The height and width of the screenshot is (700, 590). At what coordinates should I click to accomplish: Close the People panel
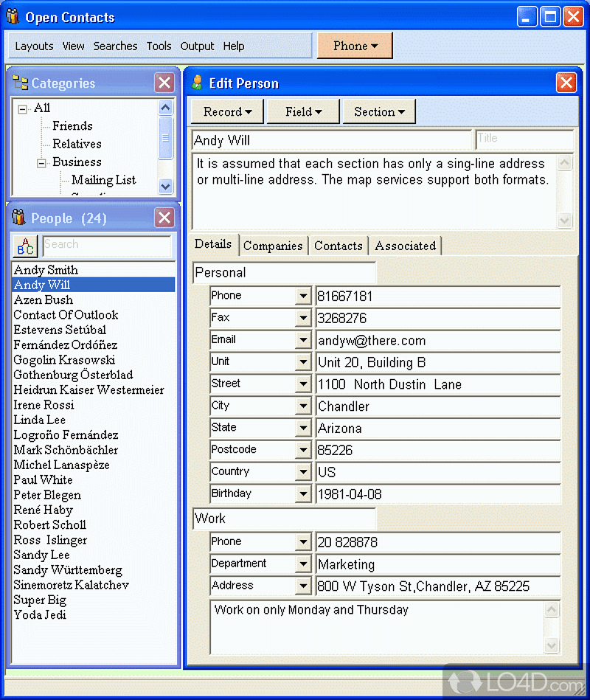coord(164,218)
